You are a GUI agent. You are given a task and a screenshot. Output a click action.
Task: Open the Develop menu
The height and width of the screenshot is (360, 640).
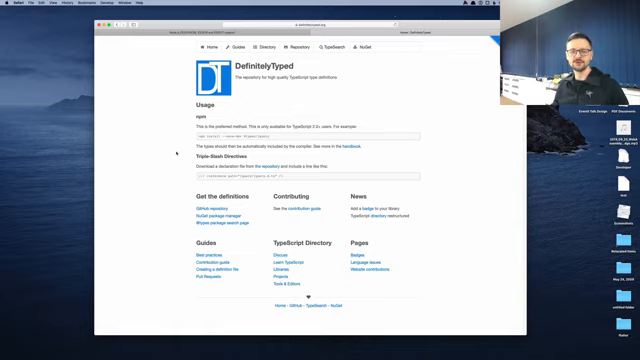click(107, 2)
